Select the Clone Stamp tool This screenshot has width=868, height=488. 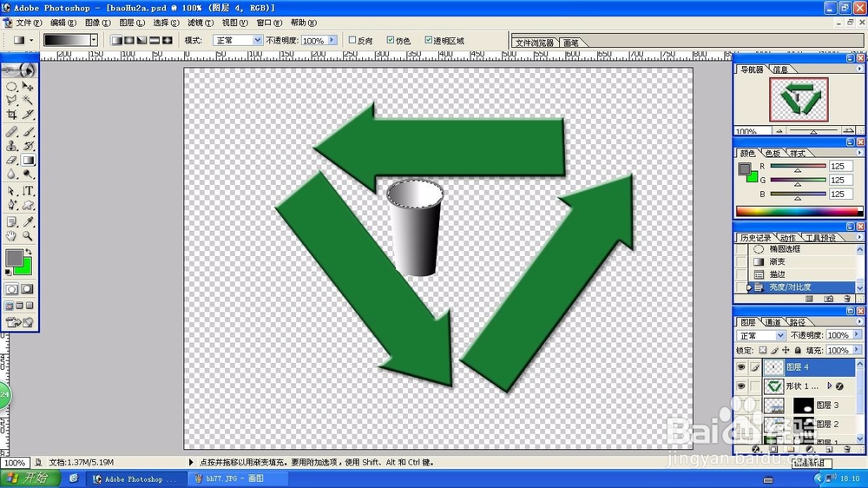click(11, 146)
